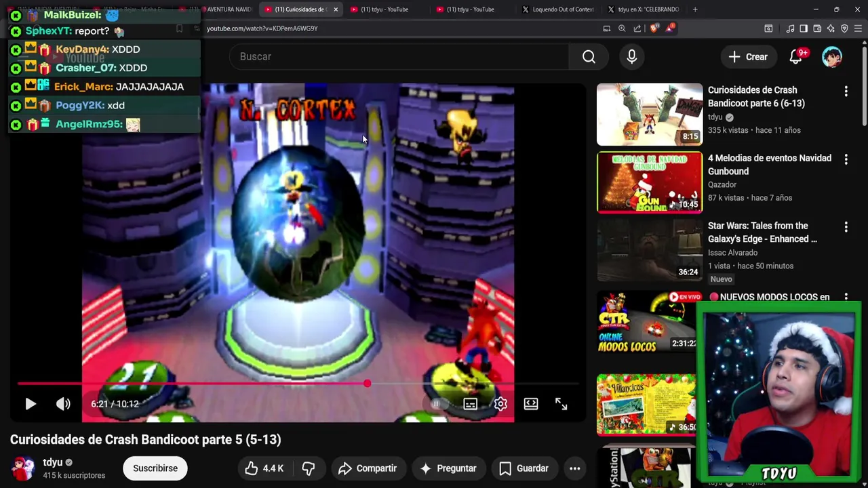Open the Brave playlist music note icon

790,28
